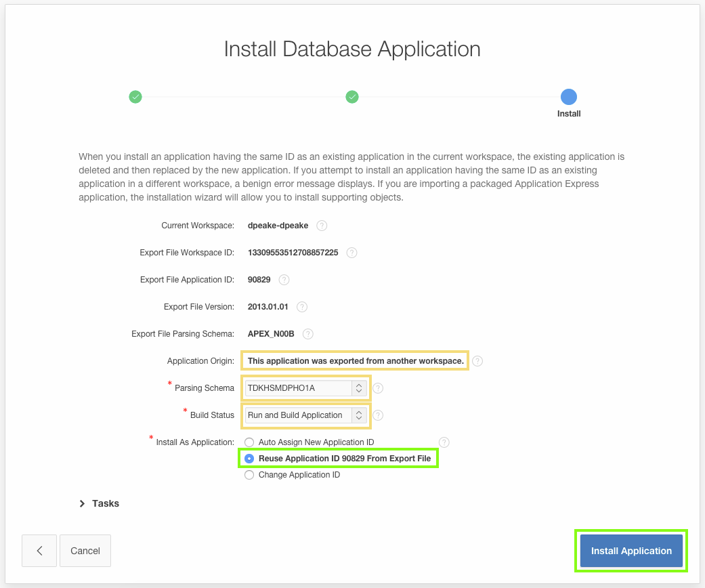Open help for Export File Workspace ID
The height and width of the screenshot is (588, 705).
(x=351, y=253)
